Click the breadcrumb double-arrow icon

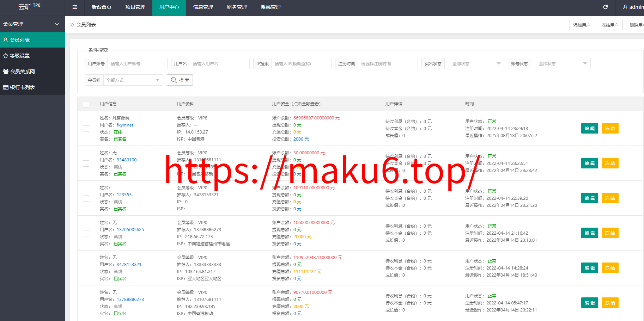[72, 25]
